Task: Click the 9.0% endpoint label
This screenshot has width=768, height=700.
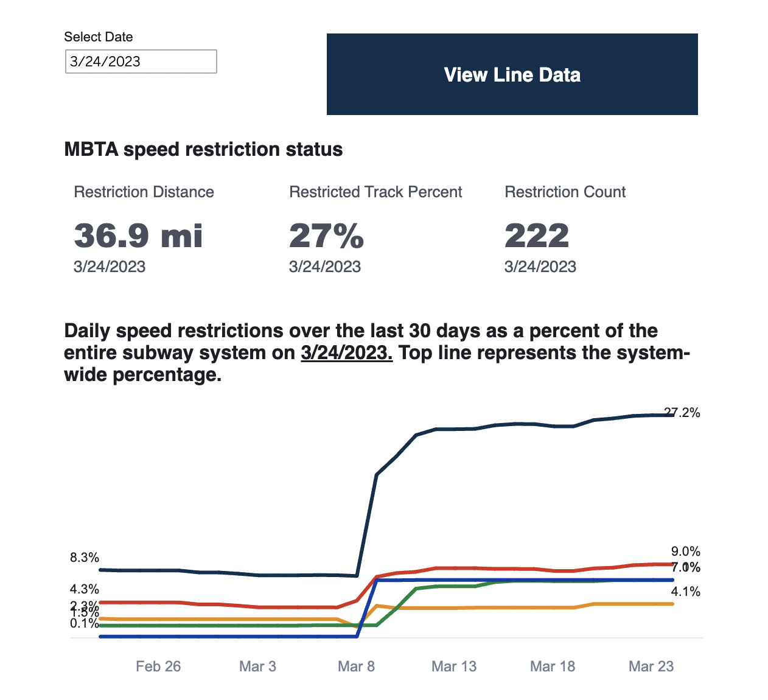Action: coord(685,551)
